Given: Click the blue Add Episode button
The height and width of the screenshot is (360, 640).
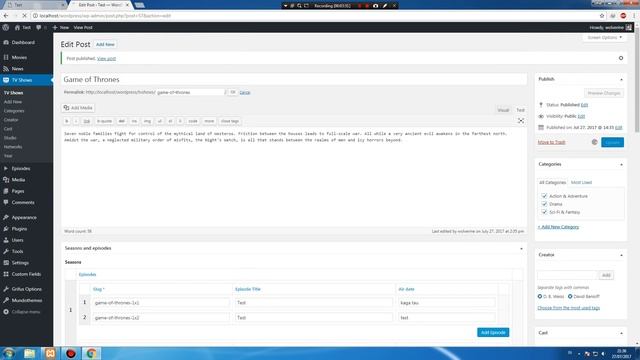Looking at the screenshot, I should [x=493, y=333].
